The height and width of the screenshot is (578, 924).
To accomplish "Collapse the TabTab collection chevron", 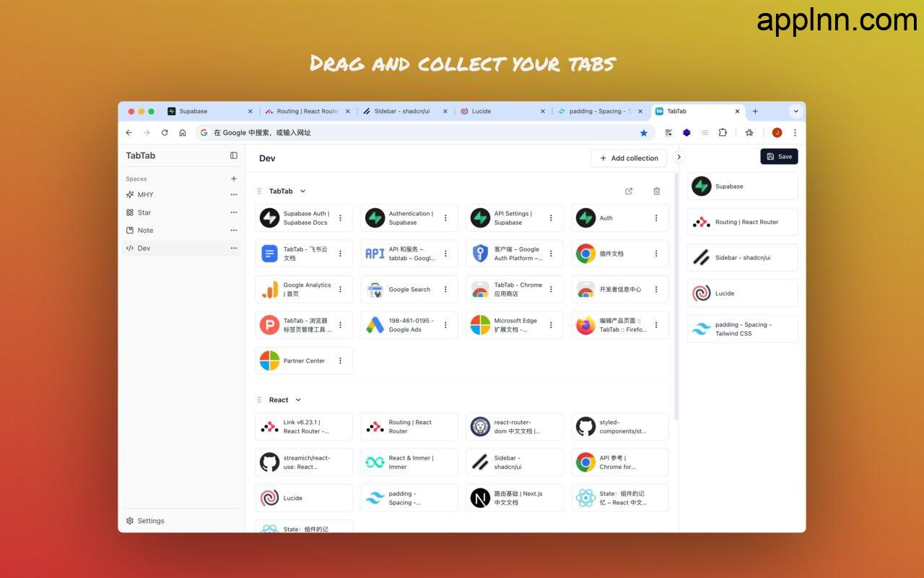I will (x=302, y=191).
